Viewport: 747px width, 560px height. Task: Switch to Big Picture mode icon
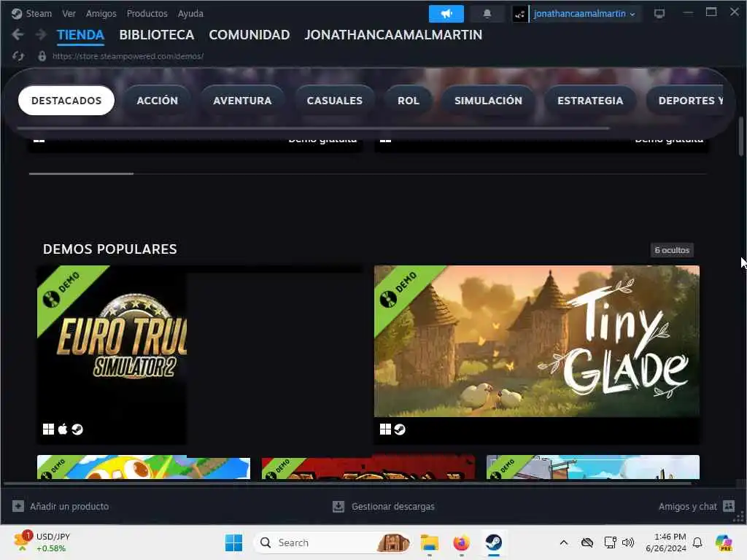(659, 13)
